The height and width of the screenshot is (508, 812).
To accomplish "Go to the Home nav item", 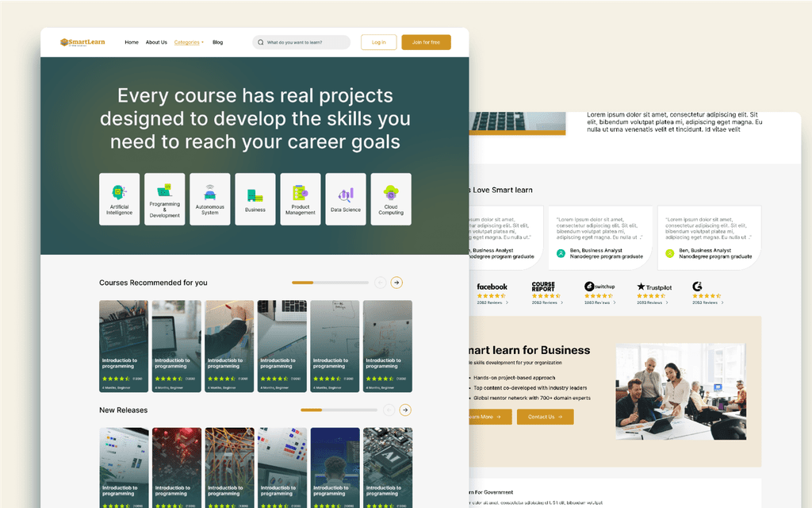I will (132, 43).
